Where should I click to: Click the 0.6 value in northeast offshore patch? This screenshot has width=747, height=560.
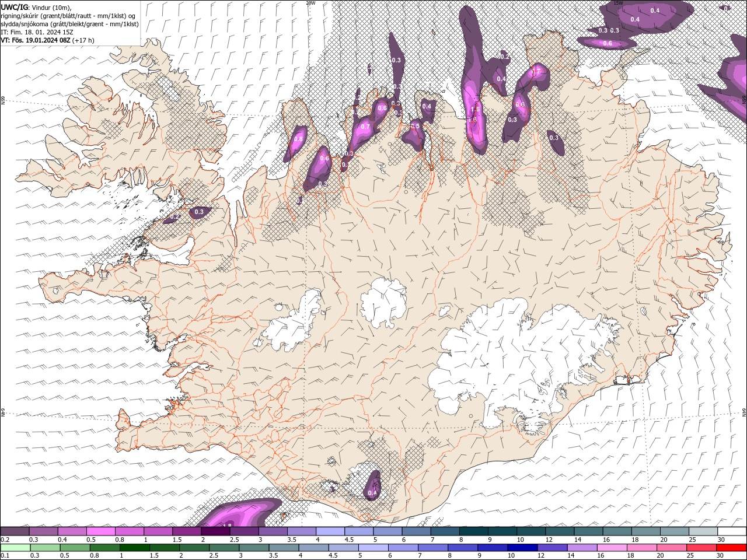607,44
